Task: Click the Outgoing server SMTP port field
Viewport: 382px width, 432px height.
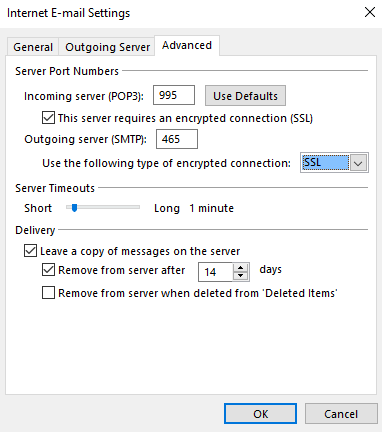Action: [x=177, y=139]
